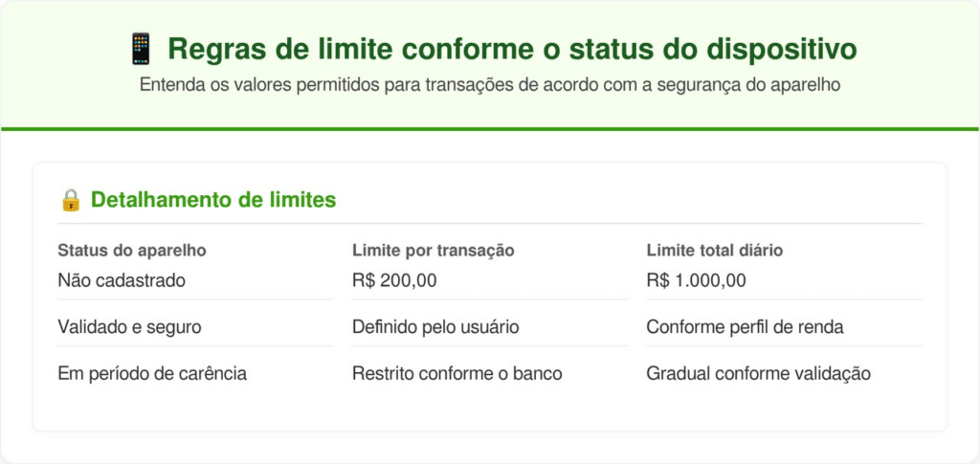Click the 'Conforme perfil de renda' cell
Image resolution: width=980 pixels, height=464 pixels.
(x=745, y=327)
